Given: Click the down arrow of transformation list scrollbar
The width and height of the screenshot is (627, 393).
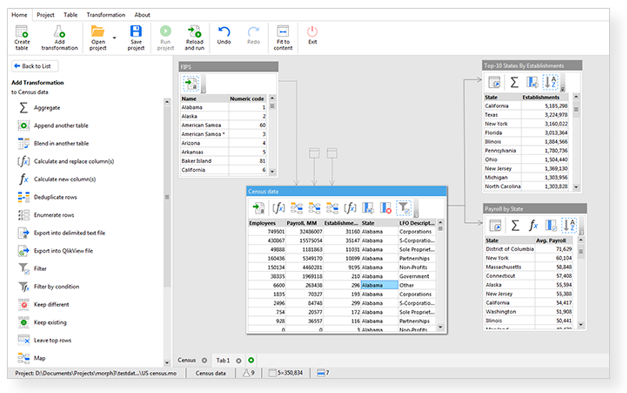Looking at the screenshot, I should click(167, 363).
